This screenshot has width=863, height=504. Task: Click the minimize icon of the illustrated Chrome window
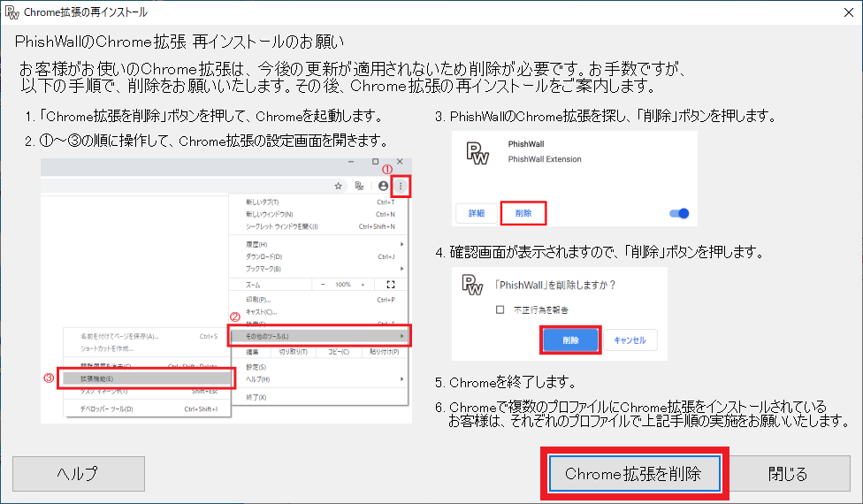351,162
